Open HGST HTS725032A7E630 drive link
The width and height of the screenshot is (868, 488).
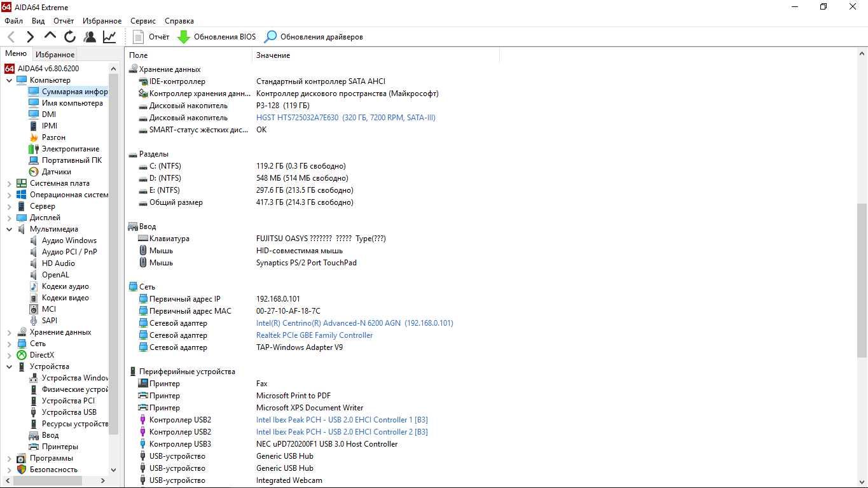click(346, 118)
